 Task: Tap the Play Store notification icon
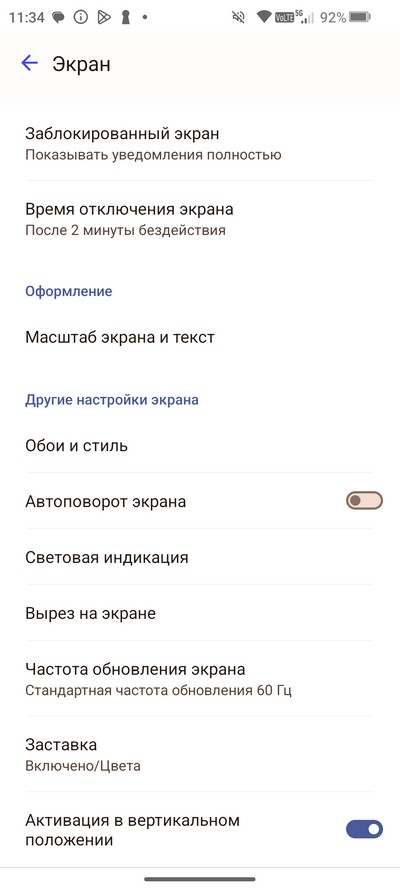tap(103, 18)
